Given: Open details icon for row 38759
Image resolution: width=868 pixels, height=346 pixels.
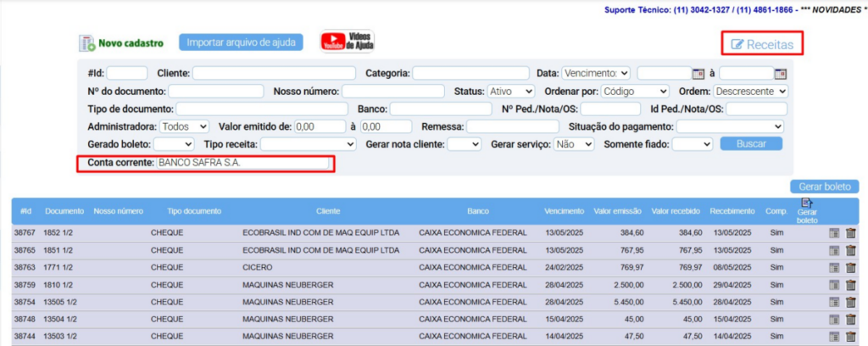Looking at the screenshot, I should pos(834,285).
